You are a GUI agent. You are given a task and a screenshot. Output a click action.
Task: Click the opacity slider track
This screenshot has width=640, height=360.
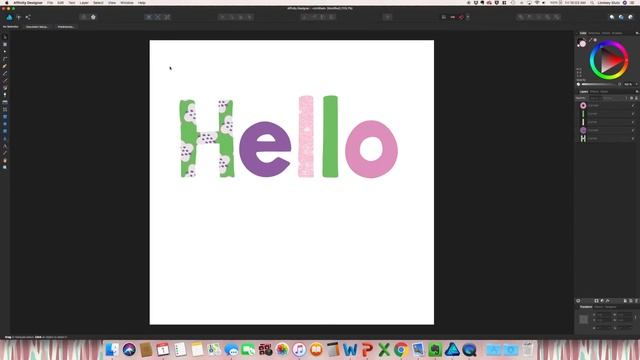pyautogui.click(x=600, y=84)
